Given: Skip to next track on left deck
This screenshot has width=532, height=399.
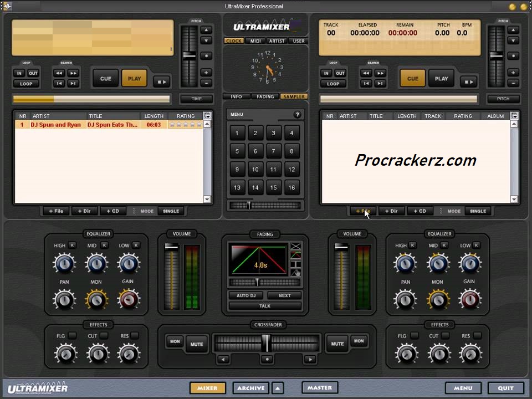Looking at the screenshot, I should [x=73, y=83].
